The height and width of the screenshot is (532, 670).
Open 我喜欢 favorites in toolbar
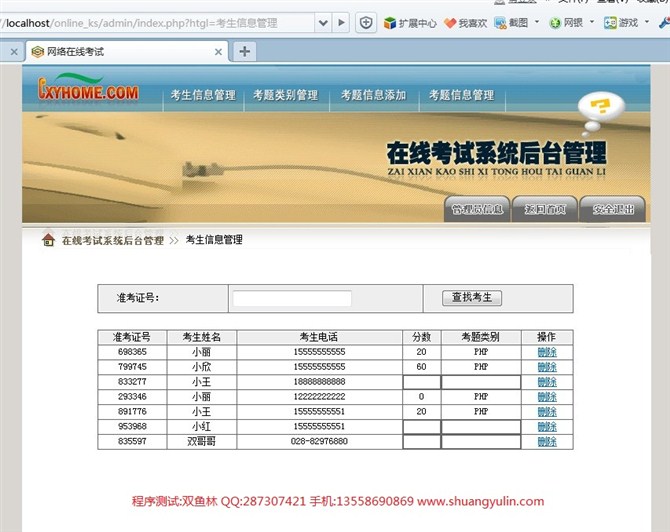pyautogui.click(x=466, y=23)
